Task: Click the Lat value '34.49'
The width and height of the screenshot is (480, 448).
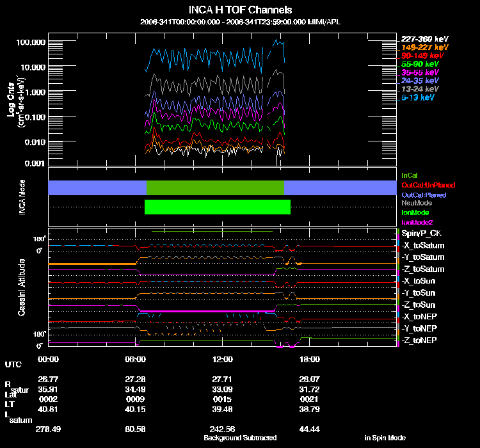Action: [x=135, y=390]
